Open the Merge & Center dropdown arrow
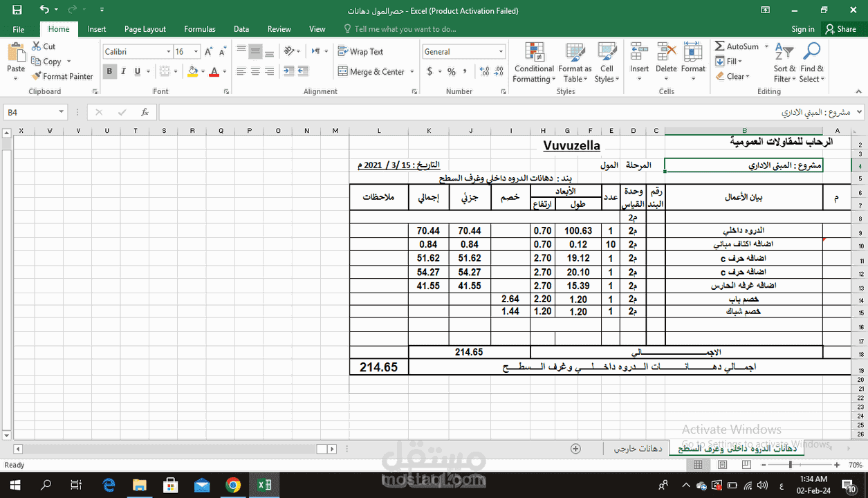Image resolution: width=868 pixels, height=498 pixels. 412,72
